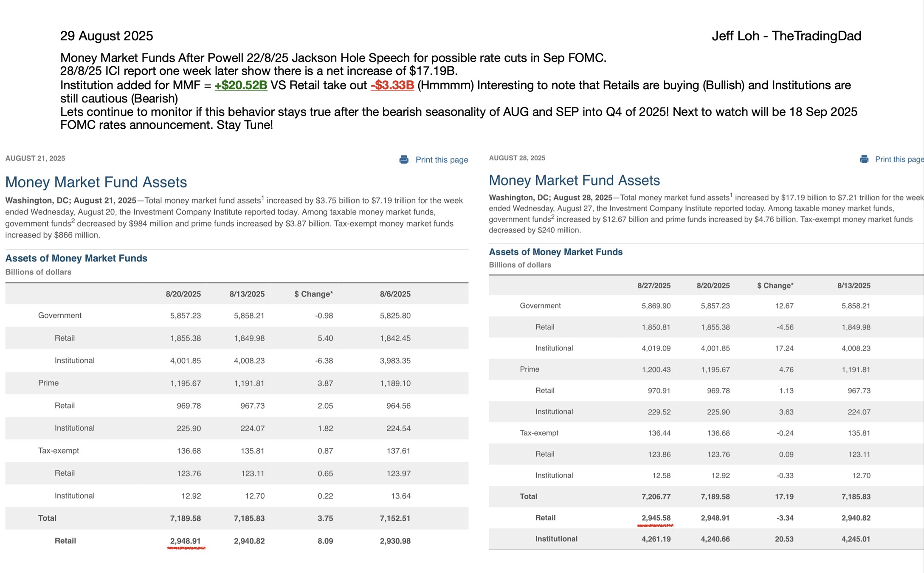Click 'Jeff Loh - TheTradingDad' author text

(x=786, y=36)
